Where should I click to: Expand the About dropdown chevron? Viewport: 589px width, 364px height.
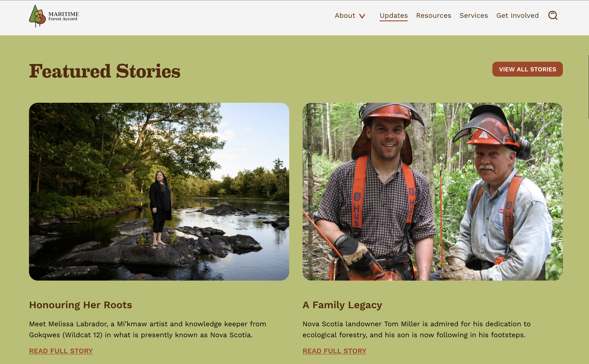click(362, 16)
